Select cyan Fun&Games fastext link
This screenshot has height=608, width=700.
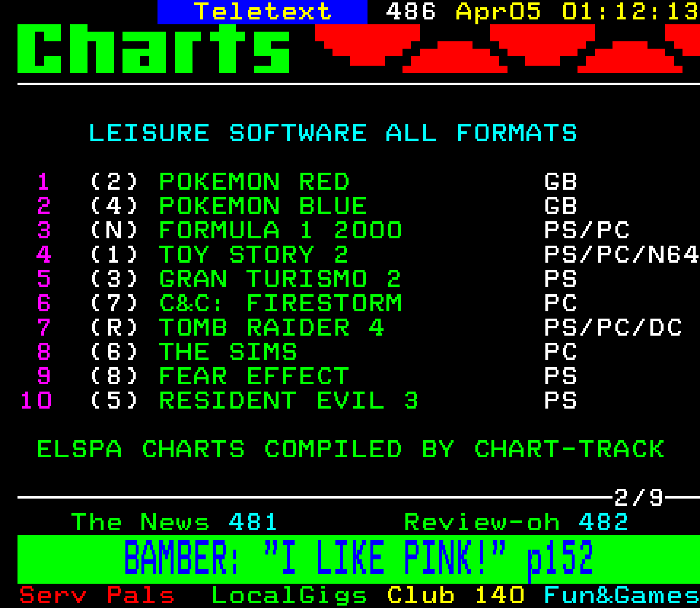click(622, 595)
